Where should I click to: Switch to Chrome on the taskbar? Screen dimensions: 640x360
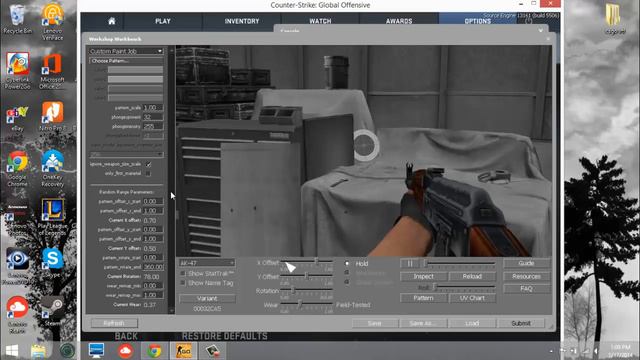click(x=154, y=351)
